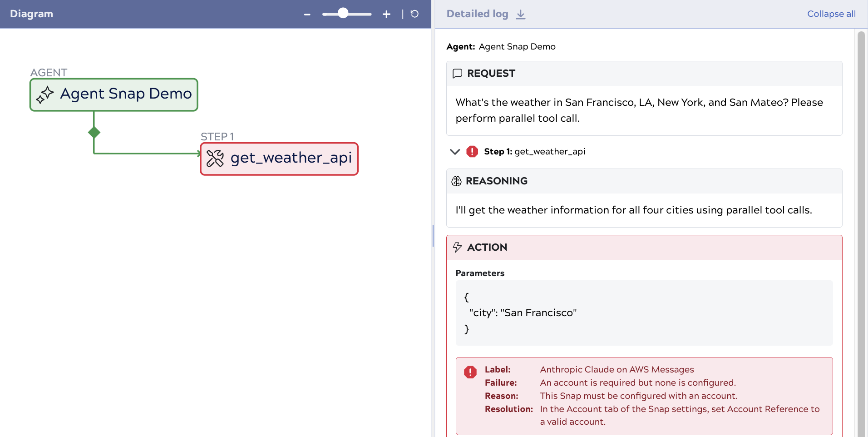Click the zoom out minus icon
The width and height of the screenshot is (868, 437).
pyautogui.click(x=307, y=15)
